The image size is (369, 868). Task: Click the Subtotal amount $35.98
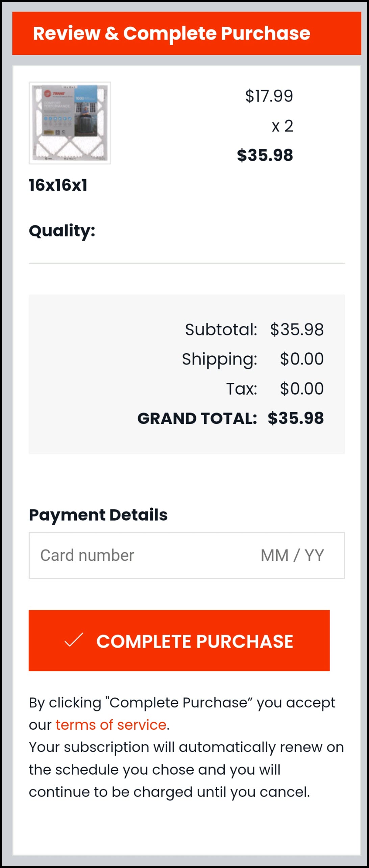297,329
